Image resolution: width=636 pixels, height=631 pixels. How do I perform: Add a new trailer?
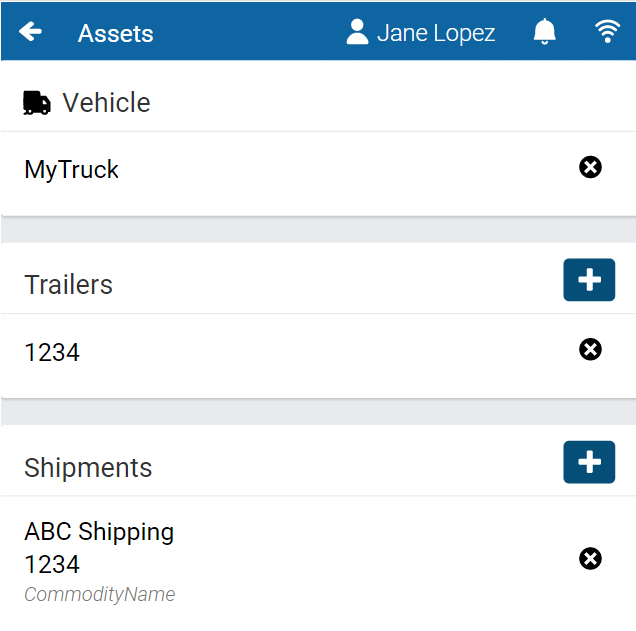(589, 280)
